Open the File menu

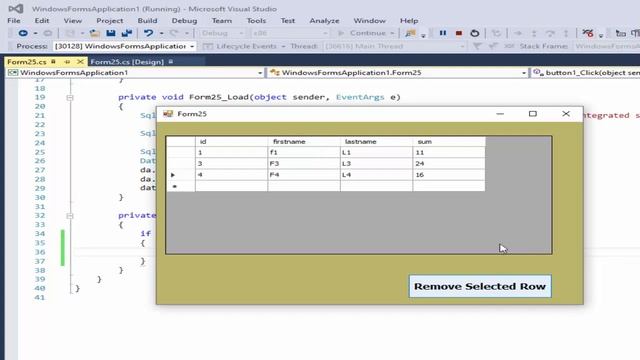point(14,20)
